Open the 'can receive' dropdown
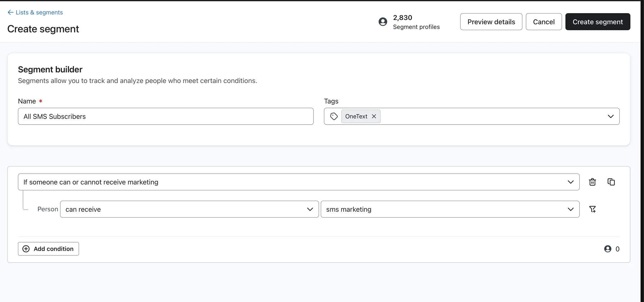This screenshot has width=644, height=302. 189,209
